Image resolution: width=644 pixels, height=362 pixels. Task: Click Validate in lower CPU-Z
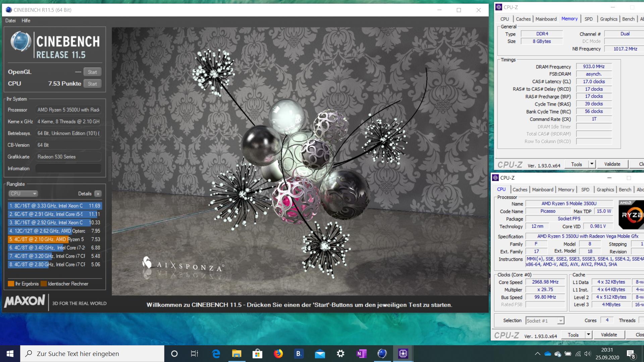609,335
